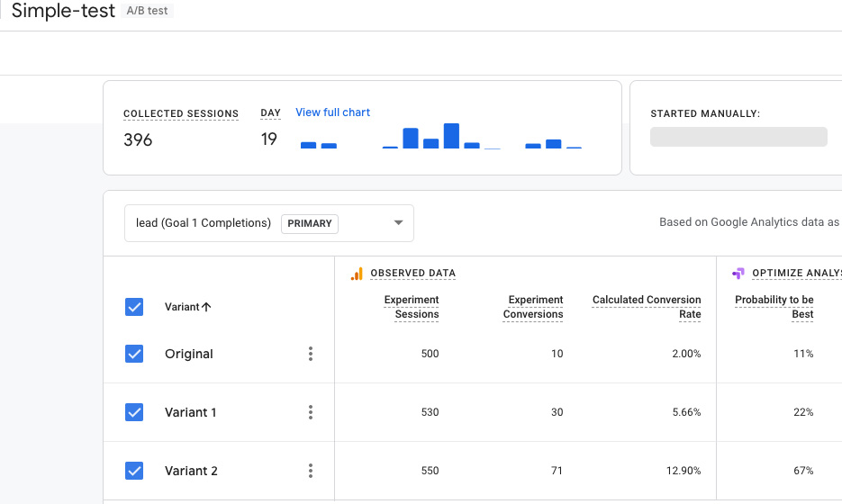Click the objective dropdown arrow
842x504 pixels.
[398, 223]
